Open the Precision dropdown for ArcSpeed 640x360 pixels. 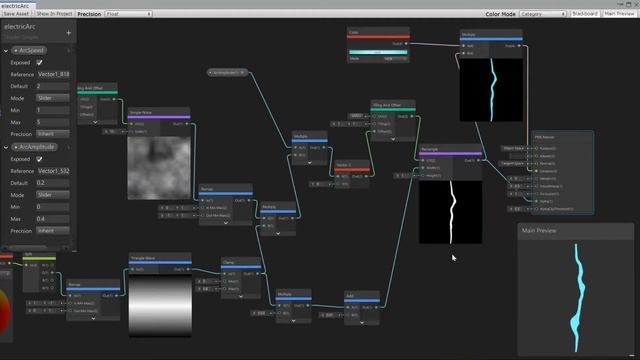(x=53, y=134)
